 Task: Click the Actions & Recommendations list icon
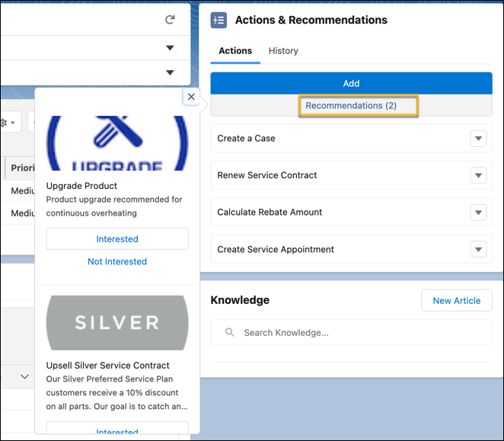[x=219, y=21]
